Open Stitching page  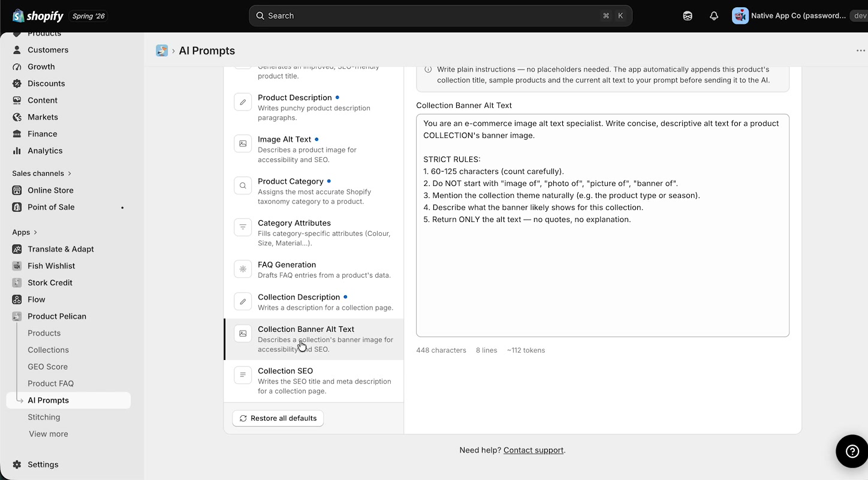click(44, 417)
